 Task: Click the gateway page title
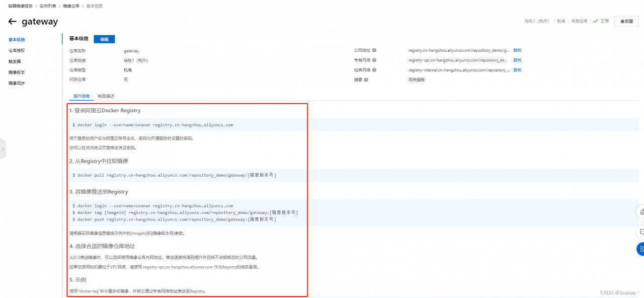click(40, 22)
